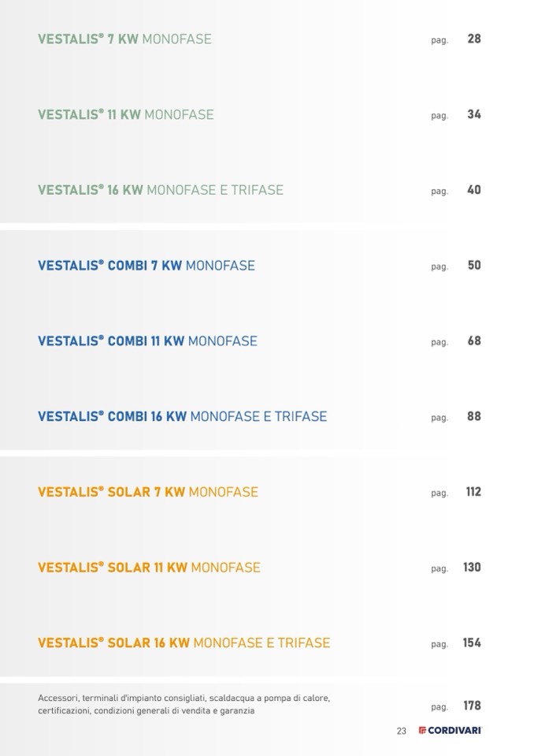Select Vestalis 16 KW Monofase e Trifase

[160, 190]
